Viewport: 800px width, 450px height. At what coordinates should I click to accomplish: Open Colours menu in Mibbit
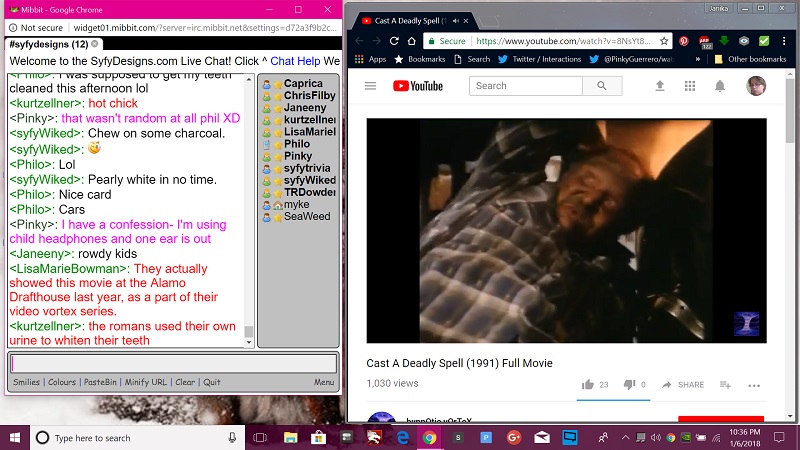62,382
